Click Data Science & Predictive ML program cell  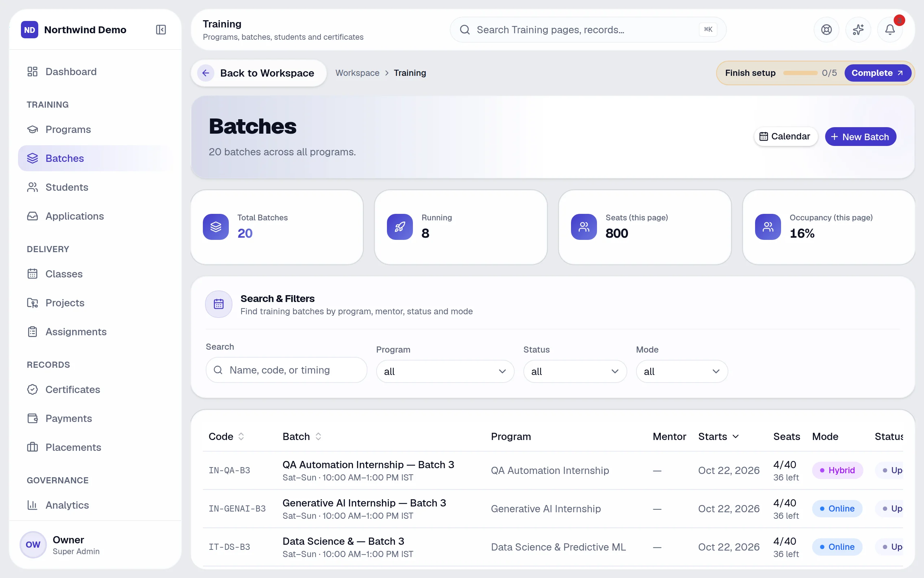tap(558, 547)
